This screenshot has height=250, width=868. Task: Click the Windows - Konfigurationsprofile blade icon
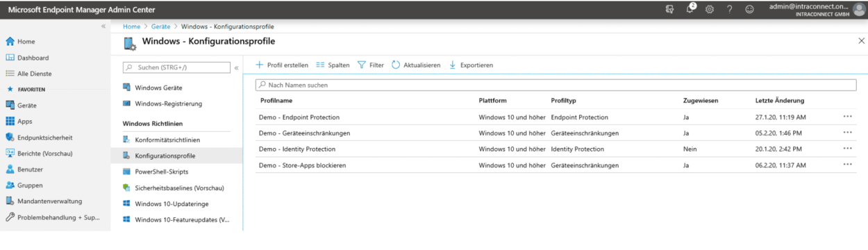pyautogui.click(x=130, y=44)
